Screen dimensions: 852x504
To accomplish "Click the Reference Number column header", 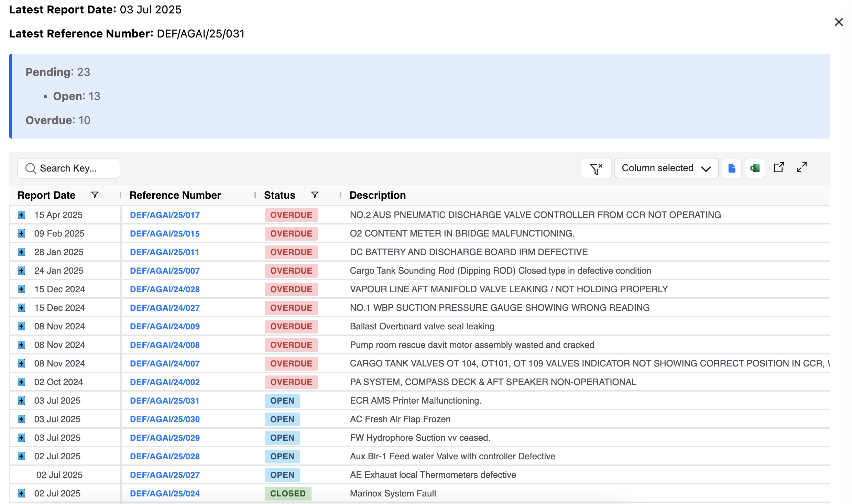I will (175, 195).
